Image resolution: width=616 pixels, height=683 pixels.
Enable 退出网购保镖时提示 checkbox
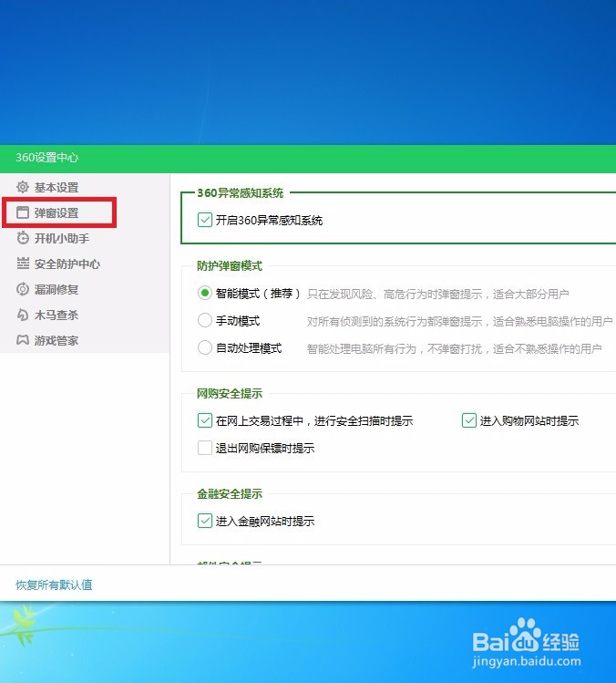tap(205, 448)
